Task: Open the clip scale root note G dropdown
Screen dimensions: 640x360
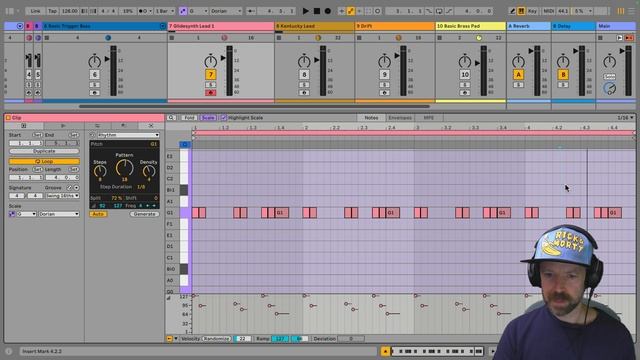Action: click(x=26, y=214)
